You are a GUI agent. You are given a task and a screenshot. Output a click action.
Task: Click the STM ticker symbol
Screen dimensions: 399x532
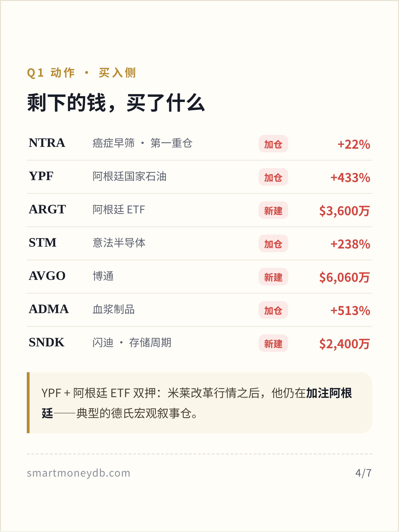42,242
